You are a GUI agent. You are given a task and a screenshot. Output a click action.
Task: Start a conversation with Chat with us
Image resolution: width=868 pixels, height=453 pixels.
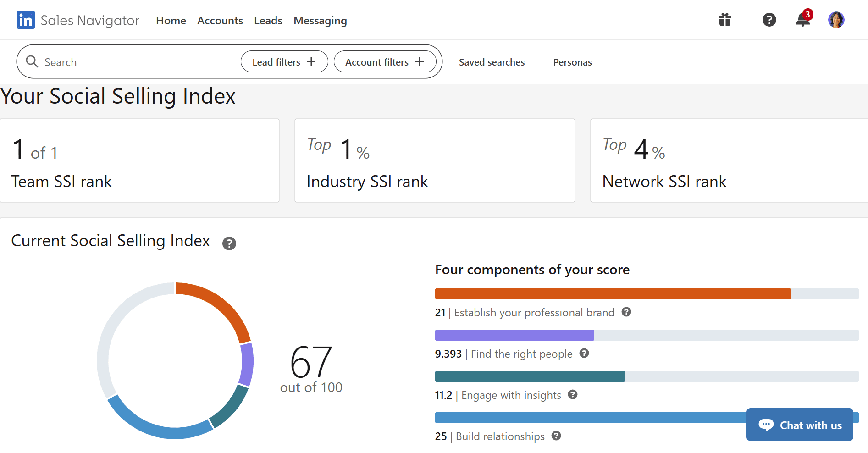click(800, 425)
